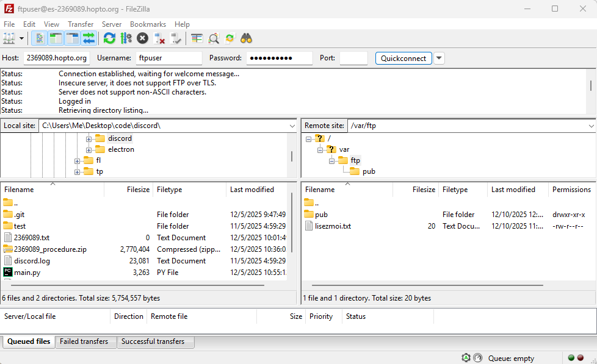Switch to the Failed transfers tab
Viewport: 597px width, 364px height.
[x=84, y=341]
